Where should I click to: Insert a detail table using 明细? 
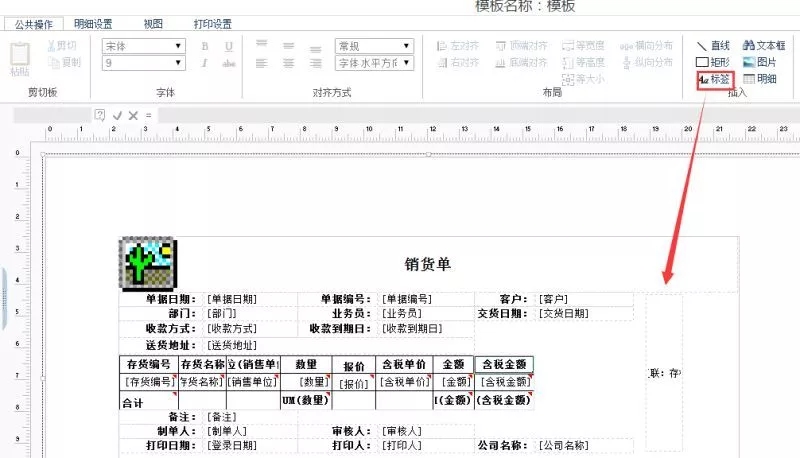[x=760, y=79]
